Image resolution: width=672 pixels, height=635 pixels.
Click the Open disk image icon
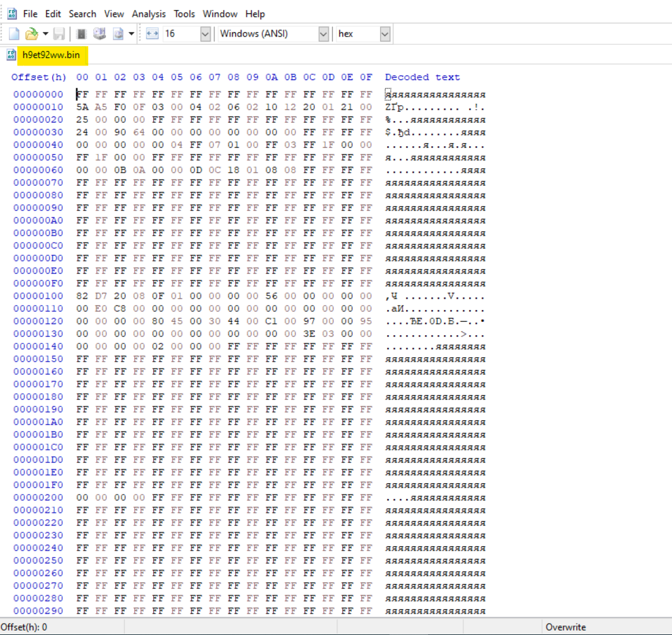point(118,34)
